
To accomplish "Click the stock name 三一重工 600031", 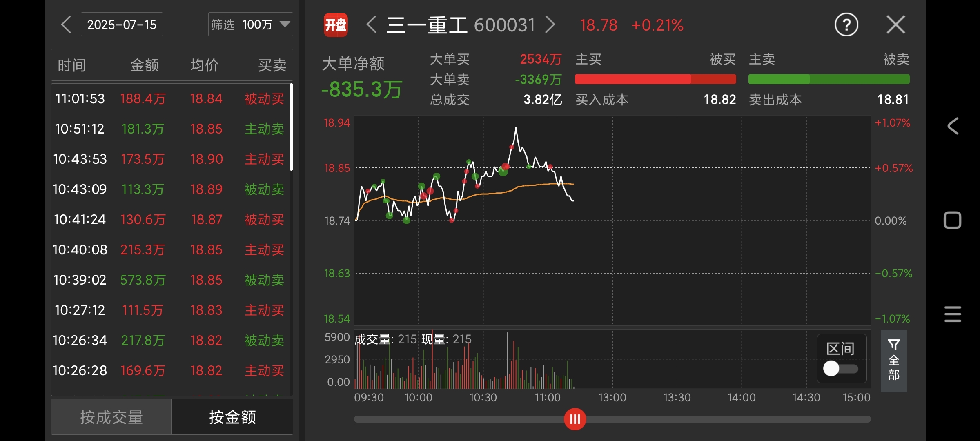I will 461,25.
